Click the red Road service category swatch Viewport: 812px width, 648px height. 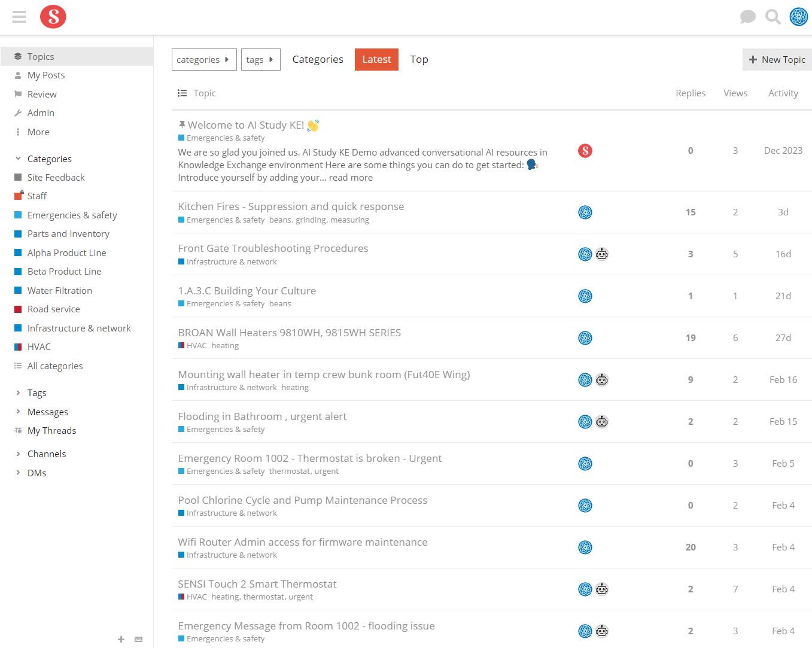click(18, 309)
